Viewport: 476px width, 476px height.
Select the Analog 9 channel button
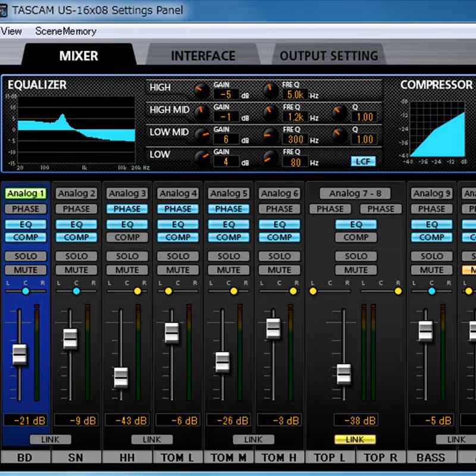coord(432,193)
